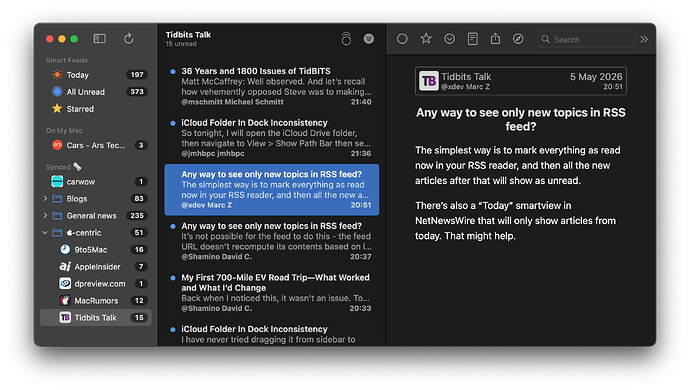Open the AppleInsider feed
This screenshot has height=390, width=690.
click(x=95, y=267)
